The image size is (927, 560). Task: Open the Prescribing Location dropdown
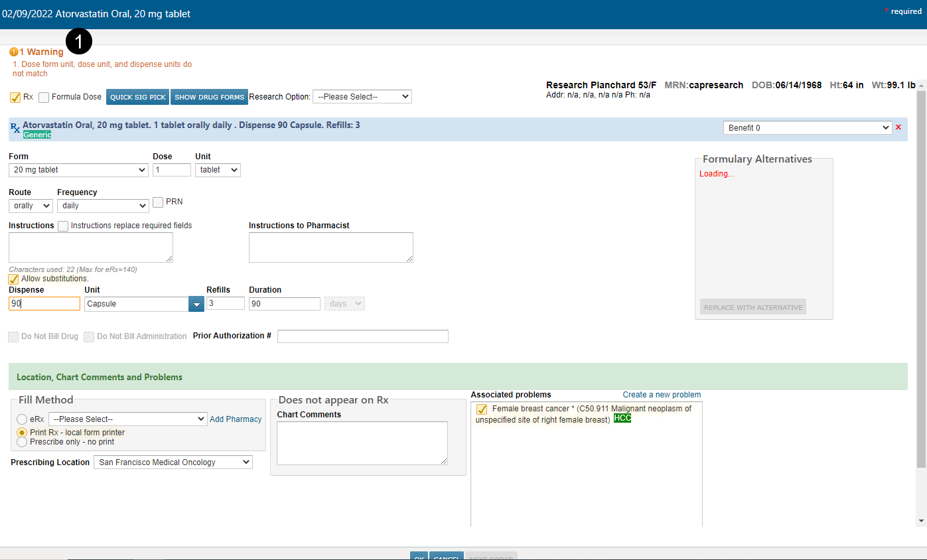[x=173, y=462]
